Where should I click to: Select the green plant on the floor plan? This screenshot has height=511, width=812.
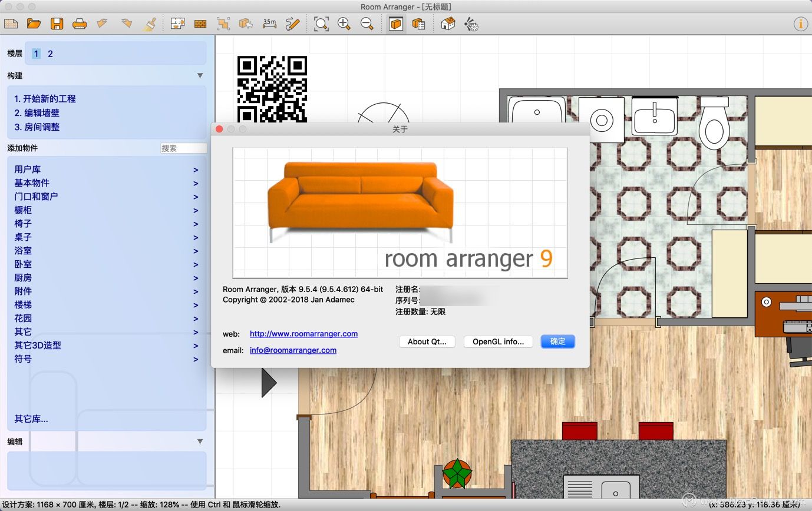457,473
